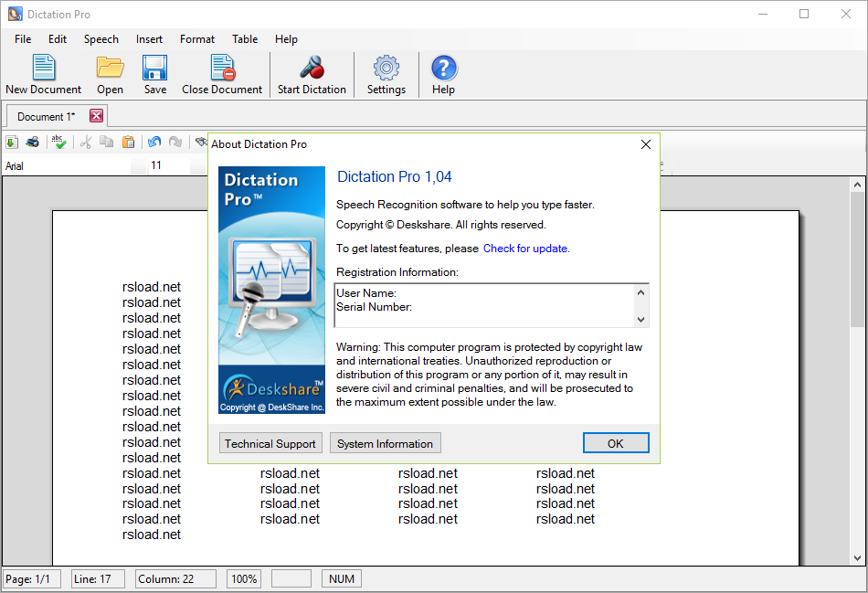Click the Print icon in the small toolbar

(33, 142)
